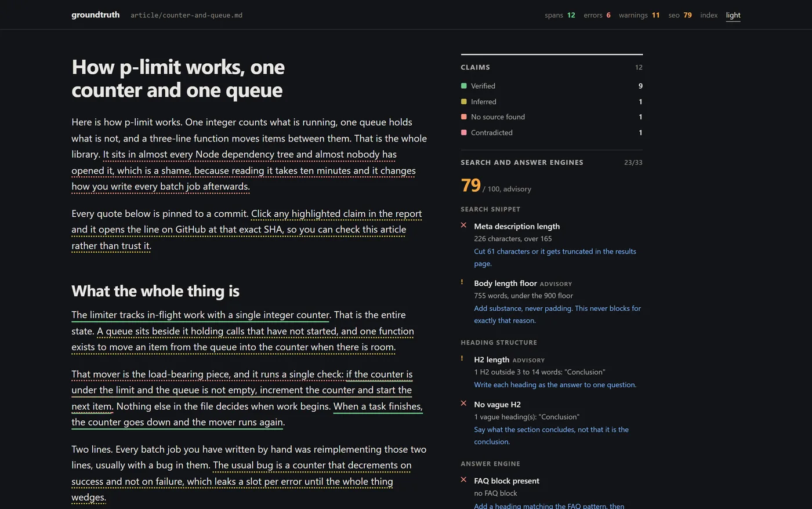The height and width of the screenshot is (509, 812).
Task: Click the Inferred claims row label
Action: [x=484, y=101]
